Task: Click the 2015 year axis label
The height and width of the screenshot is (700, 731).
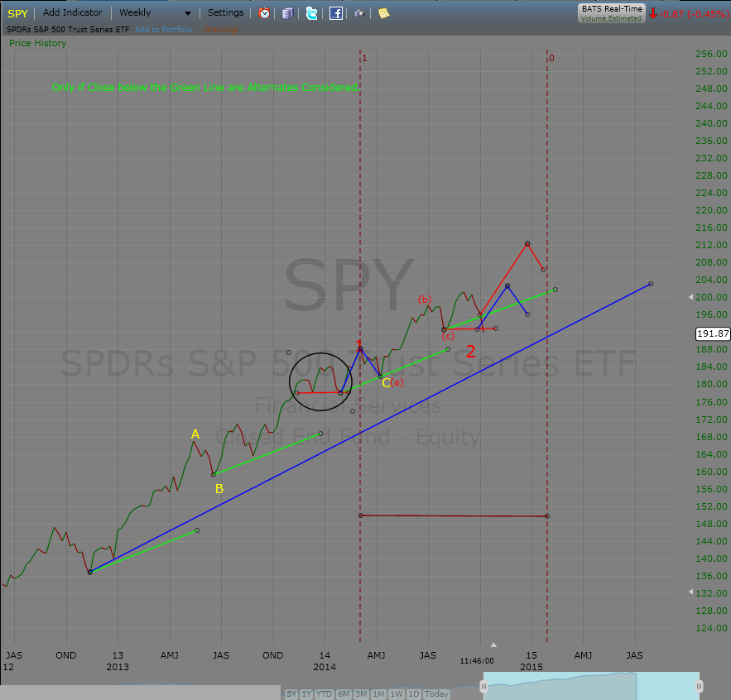Action: (531, 667)
